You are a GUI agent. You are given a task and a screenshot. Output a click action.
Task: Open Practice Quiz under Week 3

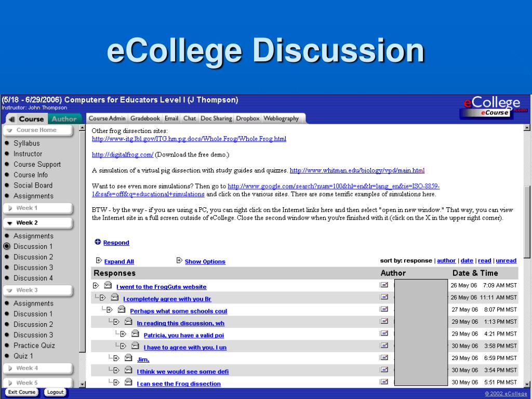tap(34, 345)
